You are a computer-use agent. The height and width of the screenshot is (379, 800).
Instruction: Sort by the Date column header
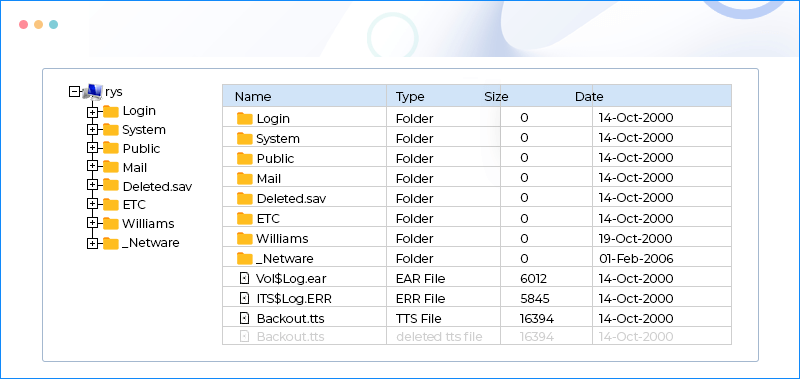(x=589, y=96)
